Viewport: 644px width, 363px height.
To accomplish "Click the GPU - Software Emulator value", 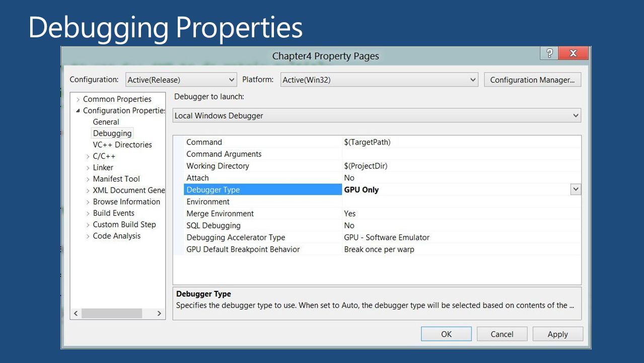I will click(387, 237).
